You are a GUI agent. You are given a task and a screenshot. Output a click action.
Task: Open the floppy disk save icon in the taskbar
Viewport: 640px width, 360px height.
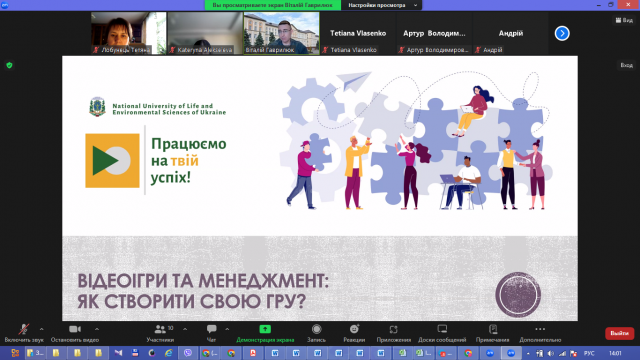tap(135, 353)
